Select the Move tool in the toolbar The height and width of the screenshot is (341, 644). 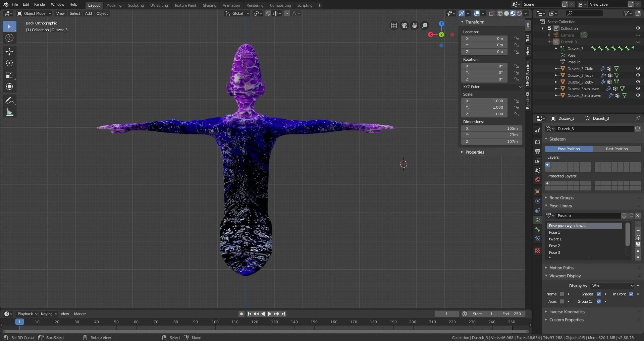pyautogui.click(x=9, y=51)
